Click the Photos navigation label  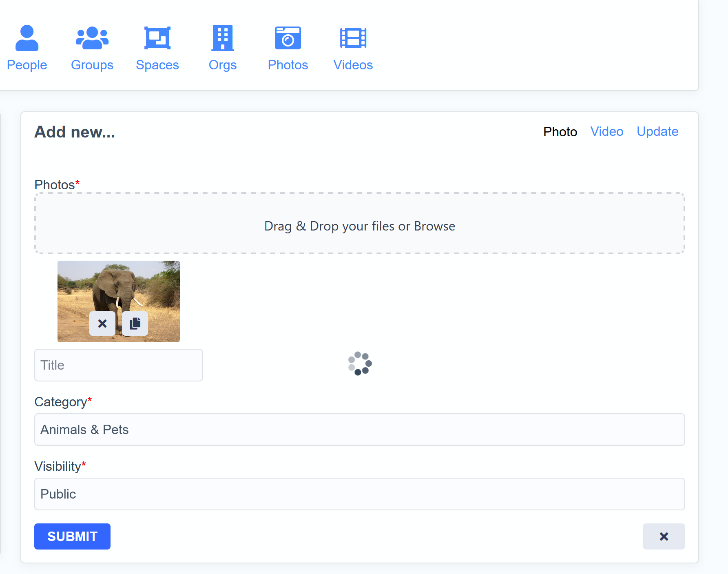click(x=288, y=65)
